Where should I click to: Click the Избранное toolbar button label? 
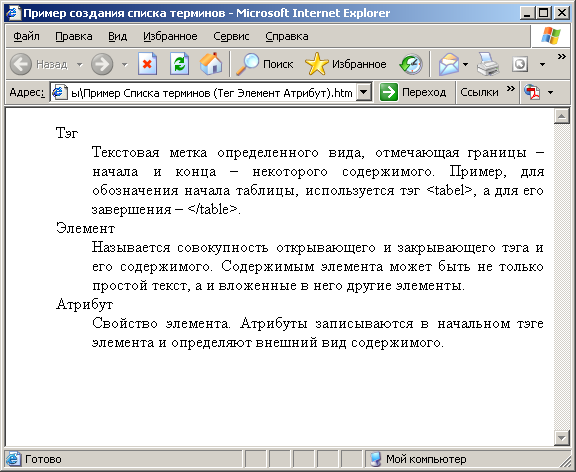coord(359,64)
